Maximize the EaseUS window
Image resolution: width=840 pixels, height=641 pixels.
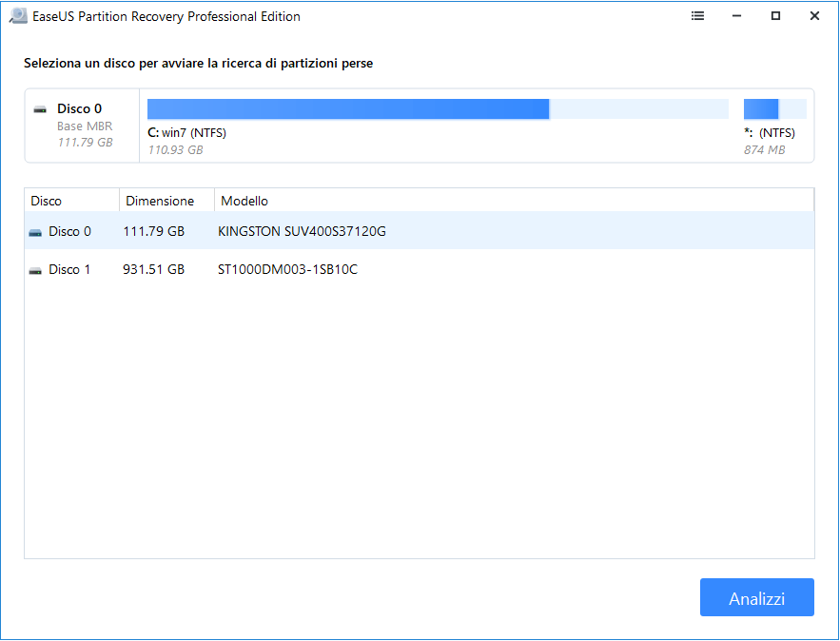pos(775,16)
